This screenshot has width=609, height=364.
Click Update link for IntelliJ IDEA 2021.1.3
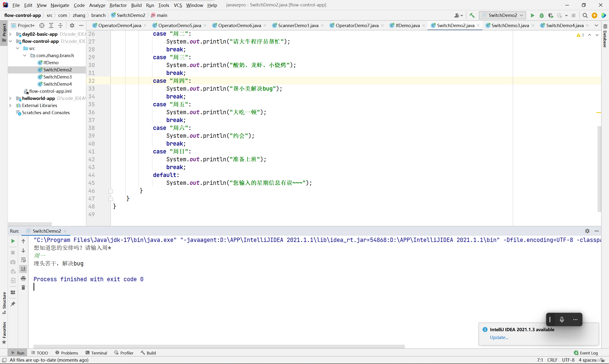coord(499,337)
